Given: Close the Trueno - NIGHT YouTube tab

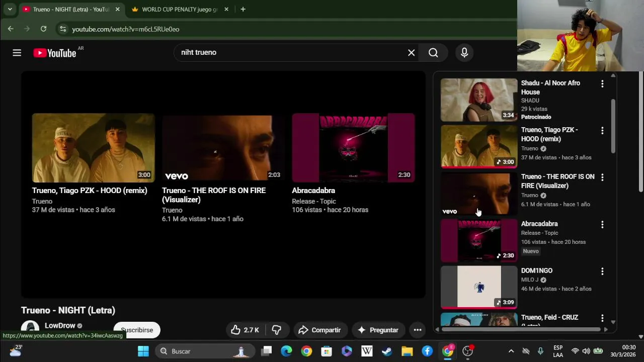Looking at the screenshot, I should [118, 10].
